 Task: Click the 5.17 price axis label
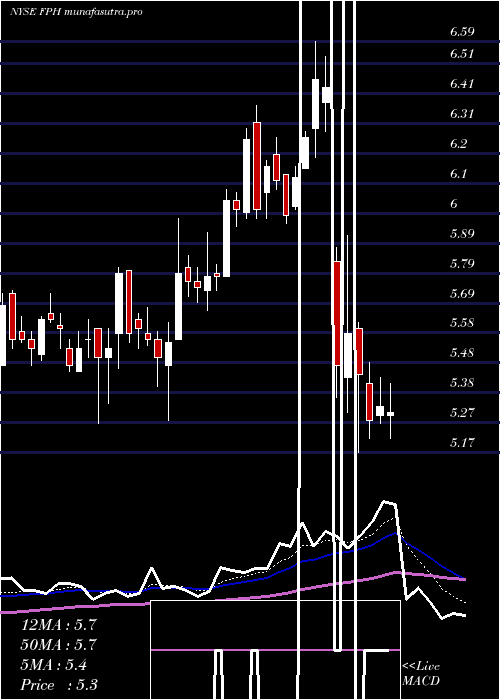click(x=462, y=442)
